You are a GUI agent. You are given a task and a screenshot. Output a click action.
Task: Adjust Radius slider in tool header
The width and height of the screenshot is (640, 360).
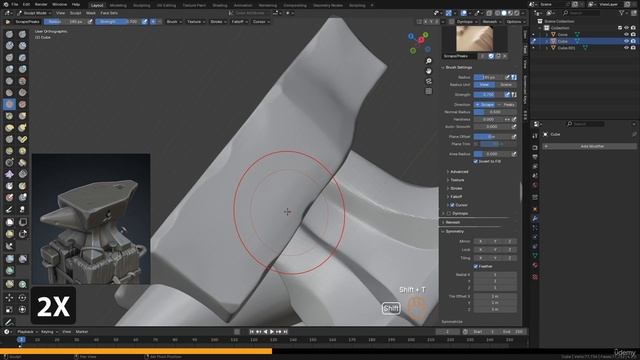coord(65,22)
